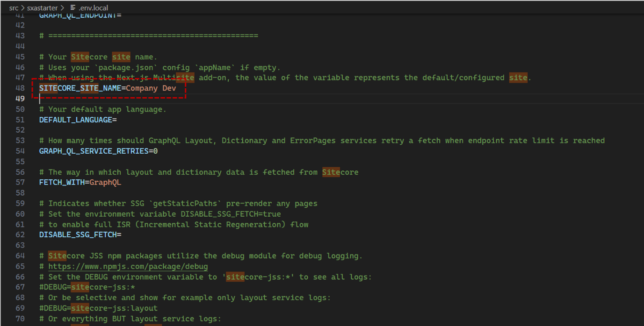Click the GraphQL value on FETCH_WITH line
The image size is (644, 326).
(106, 182)
